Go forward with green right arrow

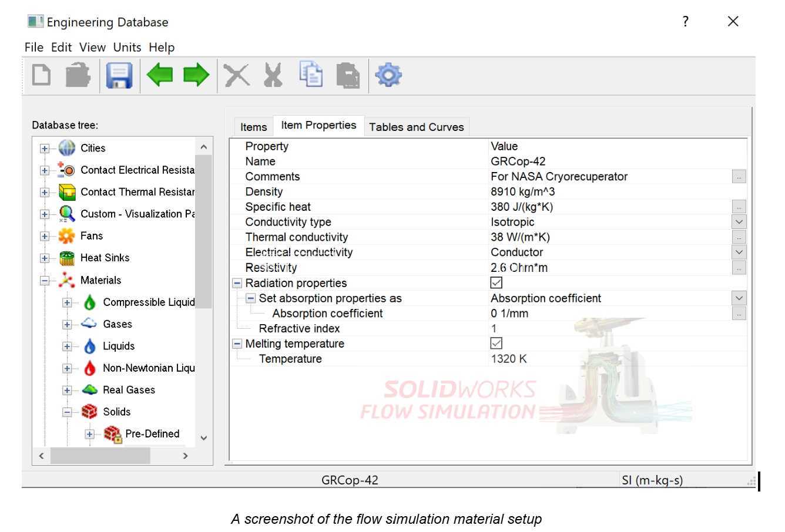click(x=196, y=75)
